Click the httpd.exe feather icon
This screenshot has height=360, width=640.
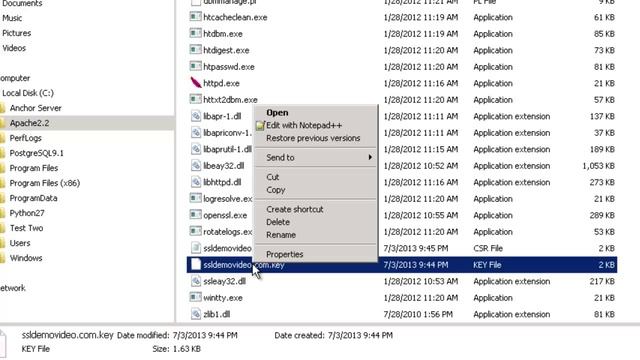(x=196, y=83)
